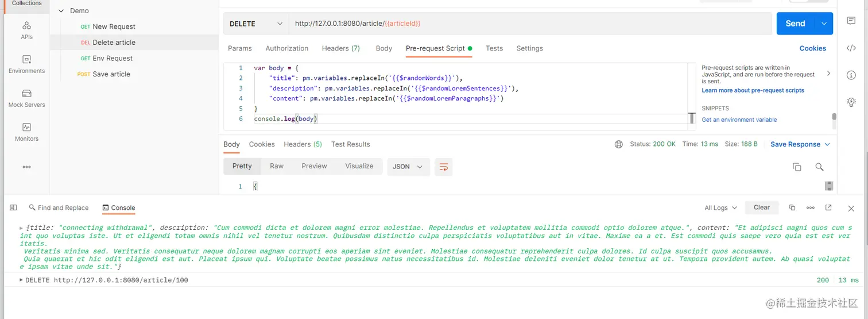Switch to the request Body tab
This screenshot has width=868, height=319.
click(x=384, y=48)
